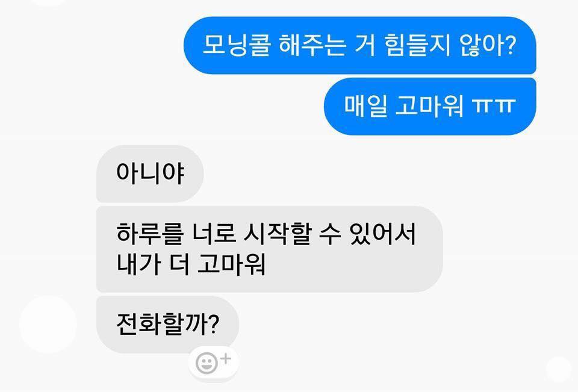The image size is (578, 392).
Task: Click the 'ㅠㅠ' crying emoticon text
Action: [x=494, y=106]
